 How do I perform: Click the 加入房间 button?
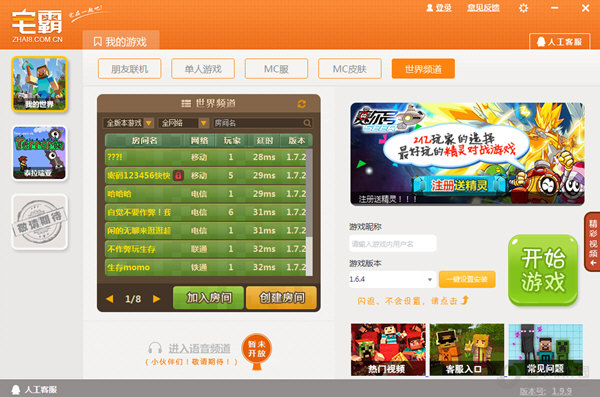[x=209, y=297]
